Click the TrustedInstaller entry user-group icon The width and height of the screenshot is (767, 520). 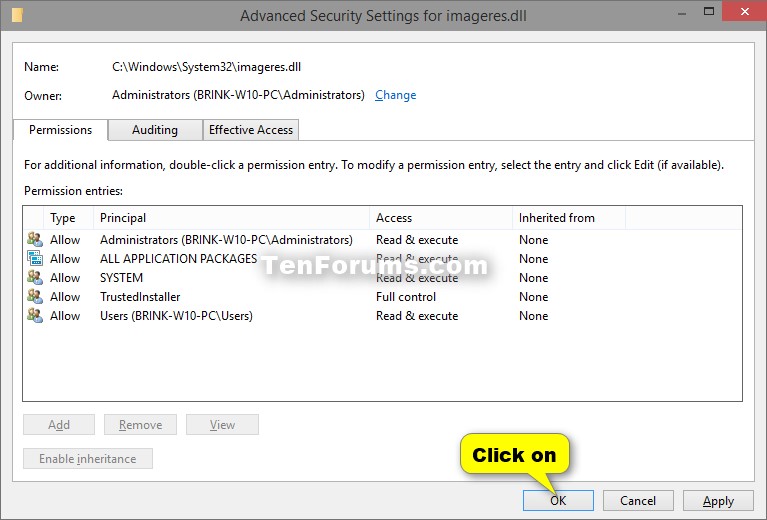coord(35,296)
